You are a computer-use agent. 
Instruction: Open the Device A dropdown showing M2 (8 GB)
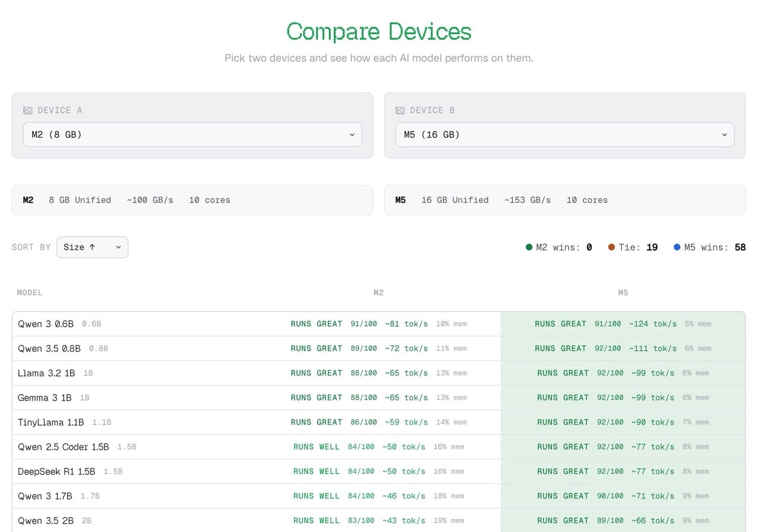coord(192,134)
